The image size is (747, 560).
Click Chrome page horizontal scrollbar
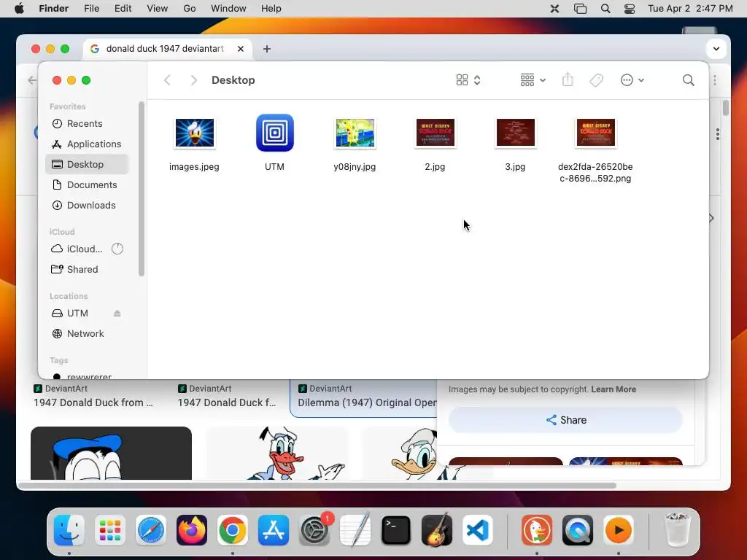point(317,486)
